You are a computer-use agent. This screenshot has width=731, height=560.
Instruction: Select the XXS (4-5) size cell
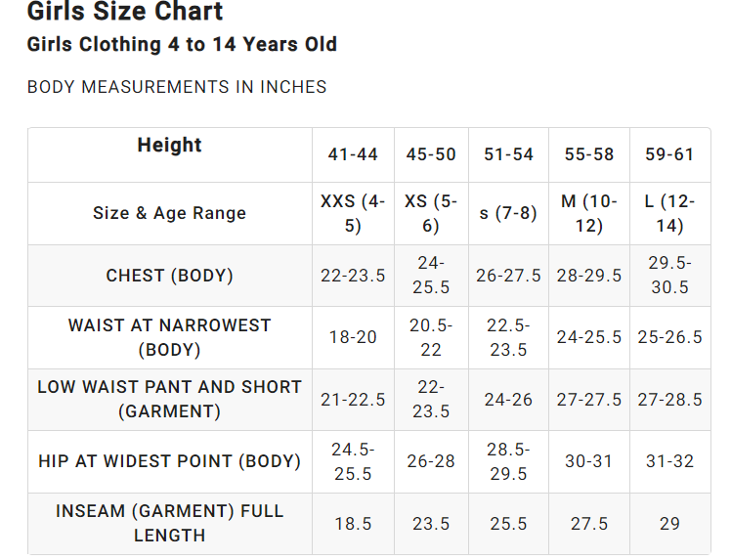point(353,213)
